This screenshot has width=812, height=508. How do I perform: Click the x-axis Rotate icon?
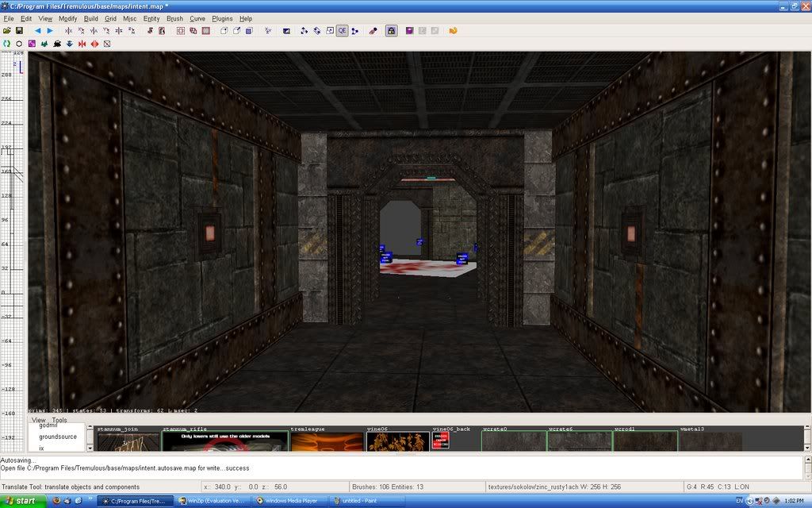[81, 31]
